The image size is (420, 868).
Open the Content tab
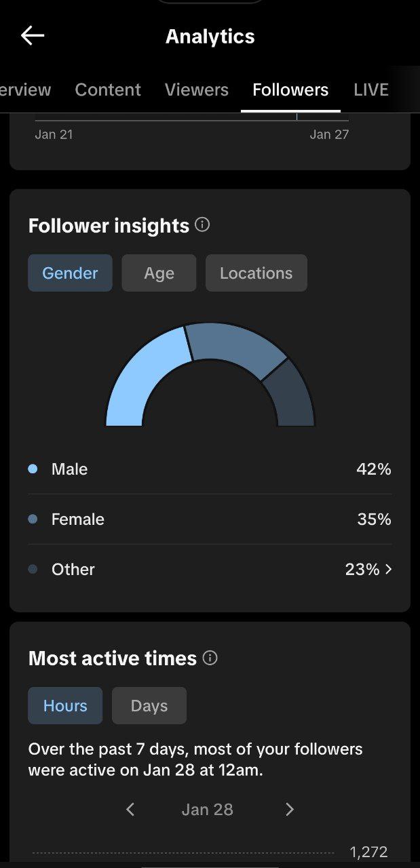click(x=108, y=90)
